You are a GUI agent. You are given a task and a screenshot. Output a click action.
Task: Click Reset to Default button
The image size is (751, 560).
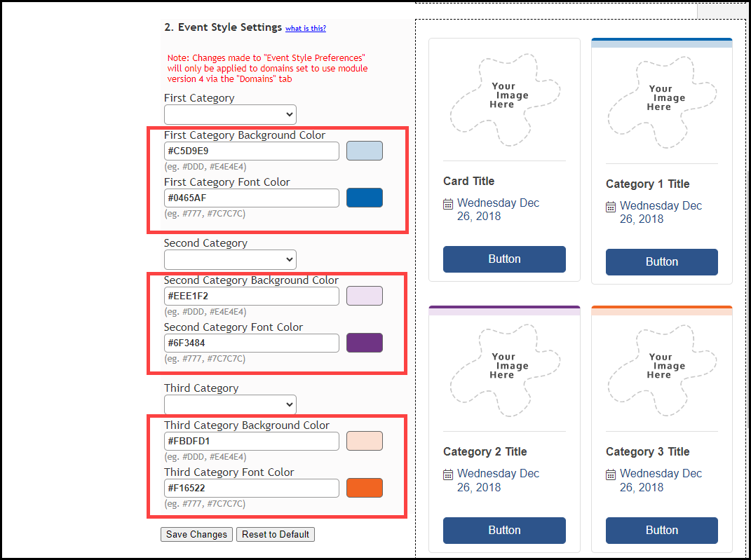tap(276, 534)
